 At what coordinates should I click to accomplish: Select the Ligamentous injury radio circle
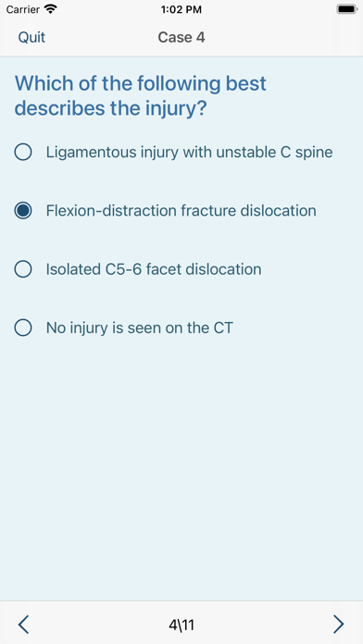point(23,152)
